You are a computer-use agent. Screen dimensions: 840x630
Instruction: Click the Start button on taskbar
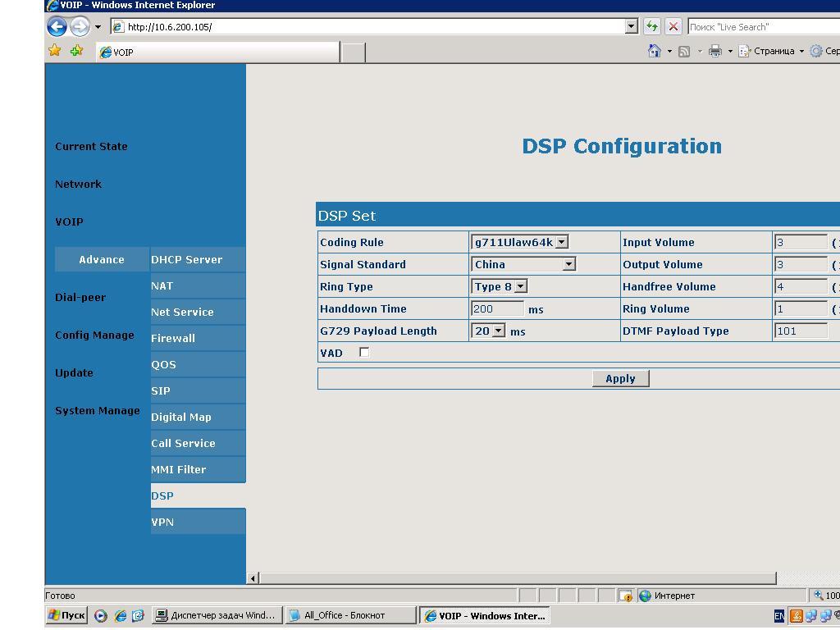pyautogui.click(x=66, y=615)
